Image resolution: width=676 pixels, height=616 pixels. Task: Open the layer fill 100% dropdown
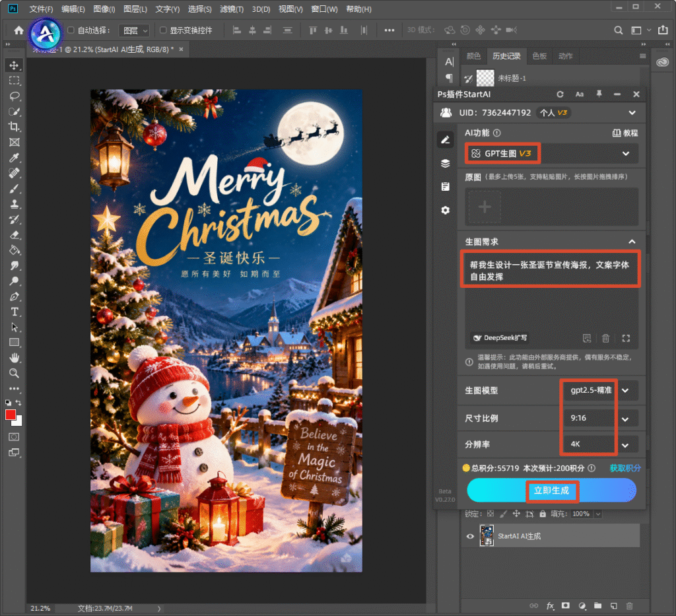click(598, 514)
